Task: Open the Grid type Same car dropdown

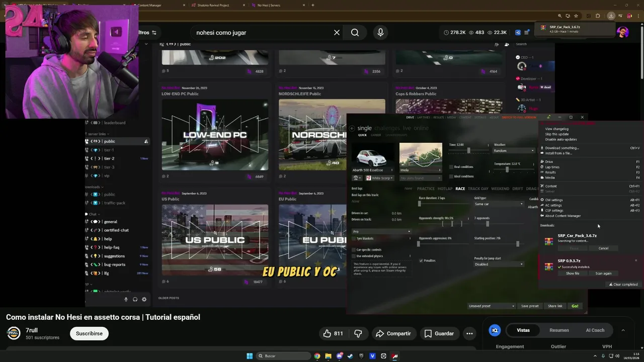Action: pyautogui.click(x=499, y=204)
